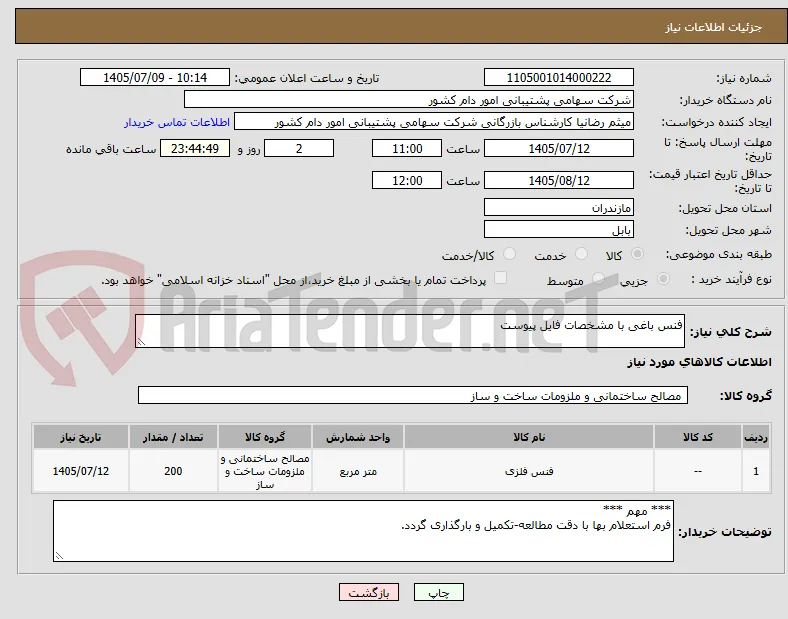Click the quantity cell showing 200
The height and width of the screenshot is (619, 788).
tap(173, 471)
